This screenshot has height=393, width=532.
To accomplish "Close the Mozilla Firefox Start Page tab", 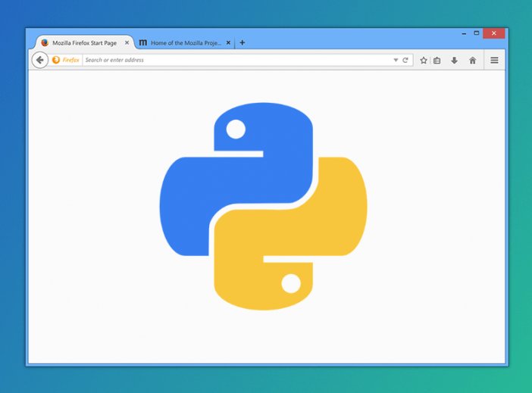I will (127, 43).
